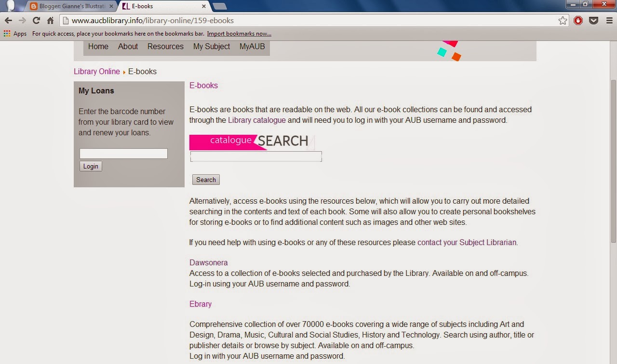This screenshot has width=617, height=364.
Task: Open the Ebrary link
Action: tap(201, 304)
